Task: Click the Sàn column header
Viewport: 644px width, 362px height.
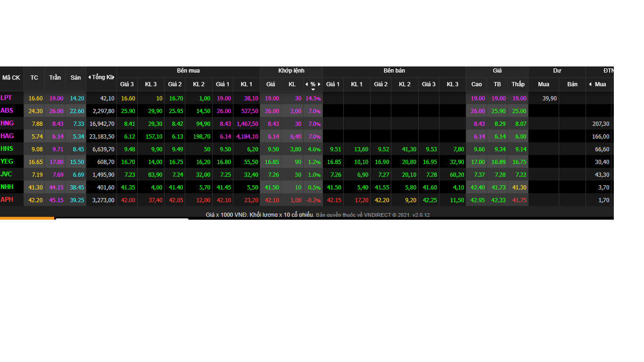Action: [x=75, y=78]
